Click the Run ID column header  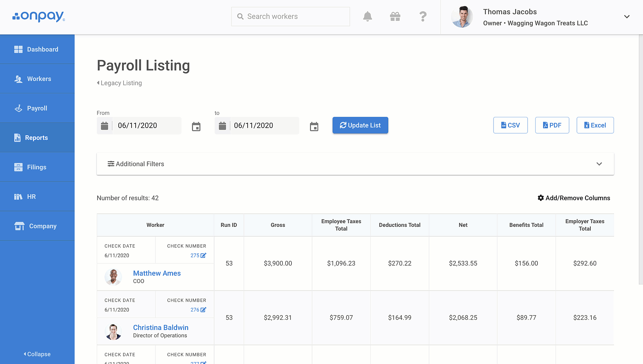tap(229, 225)
